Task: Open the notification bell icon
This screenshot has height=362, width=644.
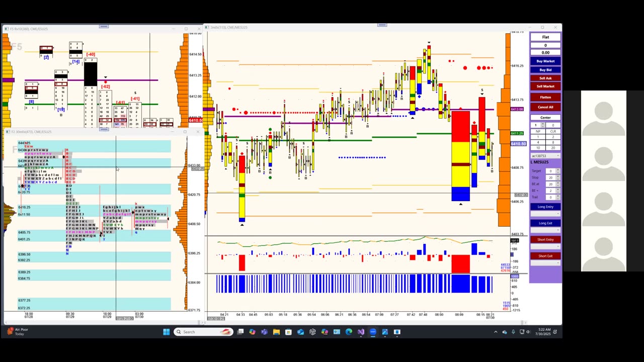Action: click(x=555, y=332)
